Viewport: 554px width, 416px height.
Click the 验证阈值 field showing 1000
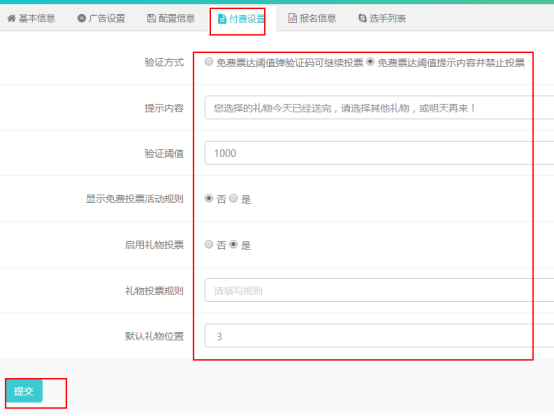click(379, 153)
